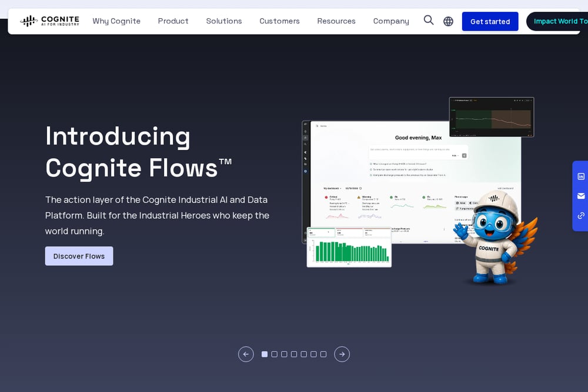
Task: Select the last carousel slide indicator
Action: point(323,354)
